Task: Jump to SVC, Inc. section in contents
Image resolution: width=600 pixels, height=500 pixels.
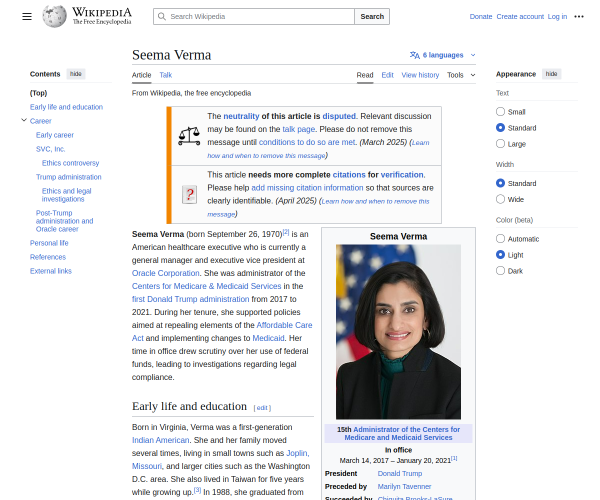Action: (x=51, y=149)
